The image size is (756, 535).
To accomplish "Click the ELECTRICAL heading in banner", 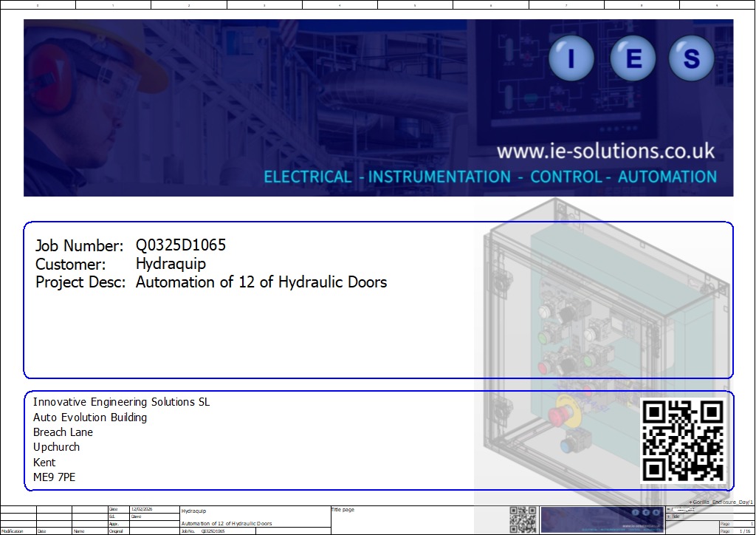I will click(308, 177).
